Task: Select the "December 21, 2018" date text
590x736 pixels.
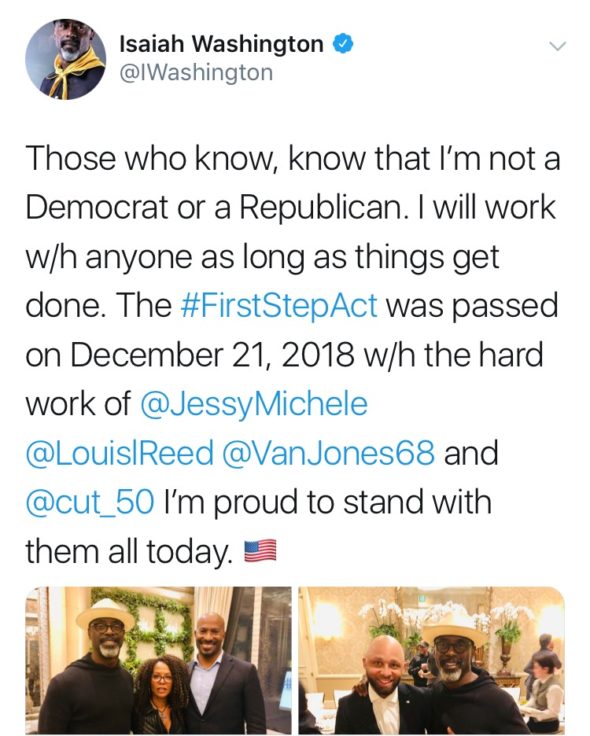Action: 213,355
